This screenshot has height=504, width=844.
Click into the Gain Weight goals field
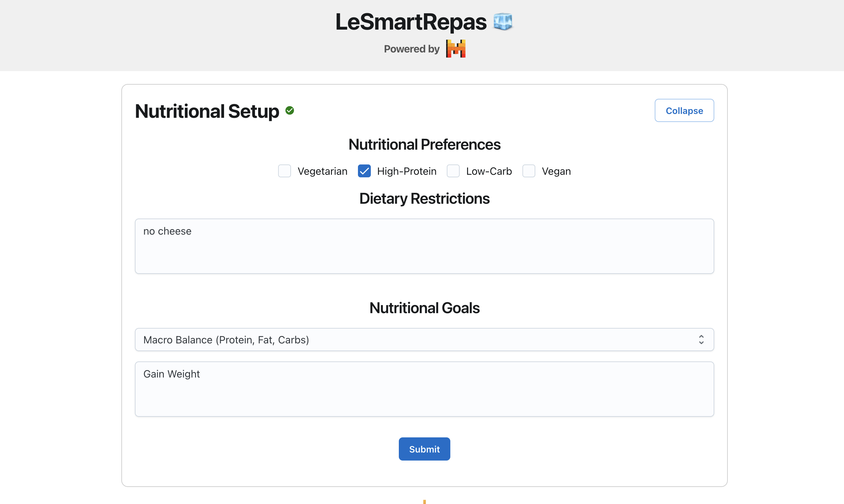[x=424, y=389]
